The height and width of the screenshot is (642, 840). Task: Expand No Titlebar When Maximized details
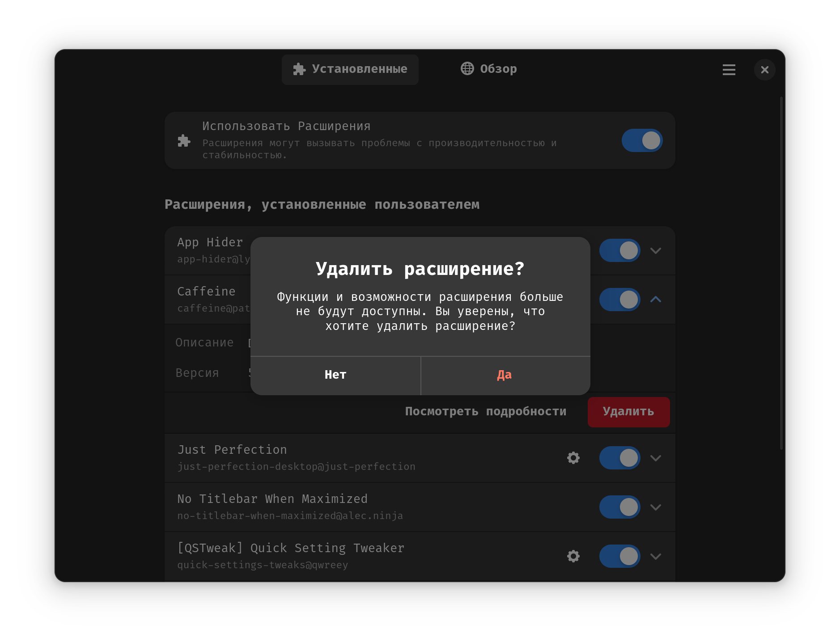656,507
